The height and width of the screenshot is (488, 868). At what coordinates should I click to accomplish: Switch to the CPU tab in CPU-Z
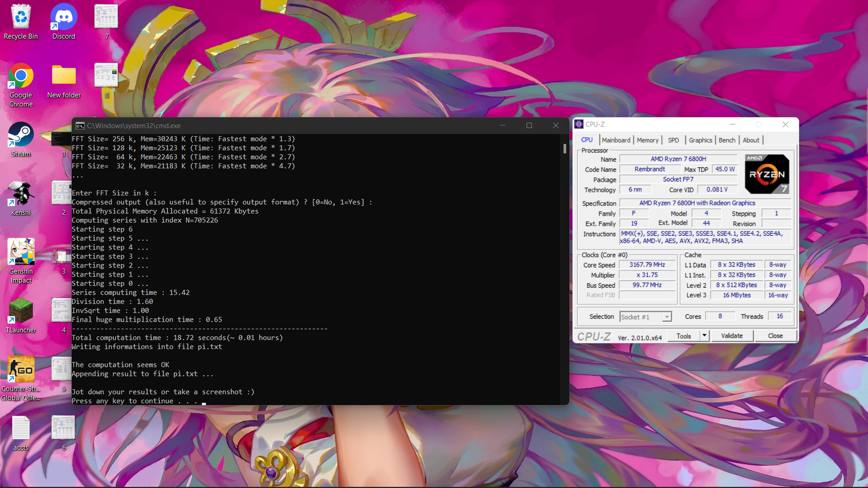pyautogui.click(x=587, y=140)
